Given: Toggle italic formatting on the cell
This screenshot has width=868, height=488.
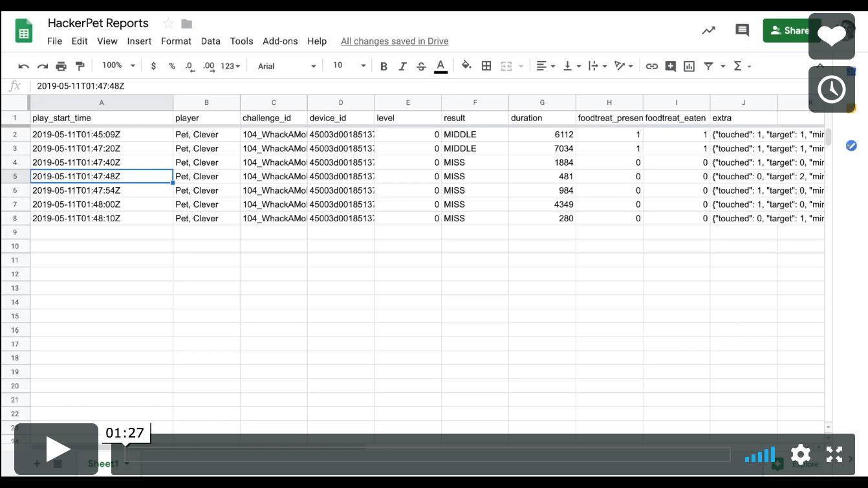Looking at the screenshot, I should [x=402, y=65].
